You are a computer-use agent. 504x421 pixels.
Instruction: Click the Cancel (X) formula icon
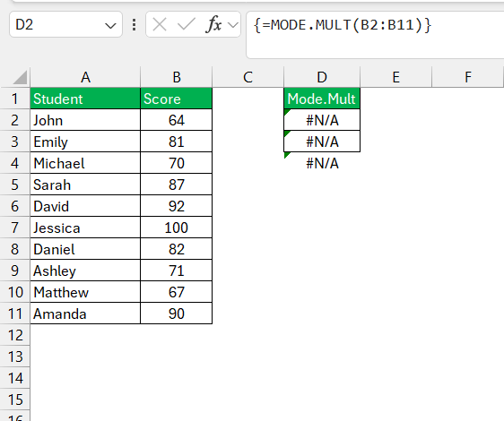(x=160, y=25)
